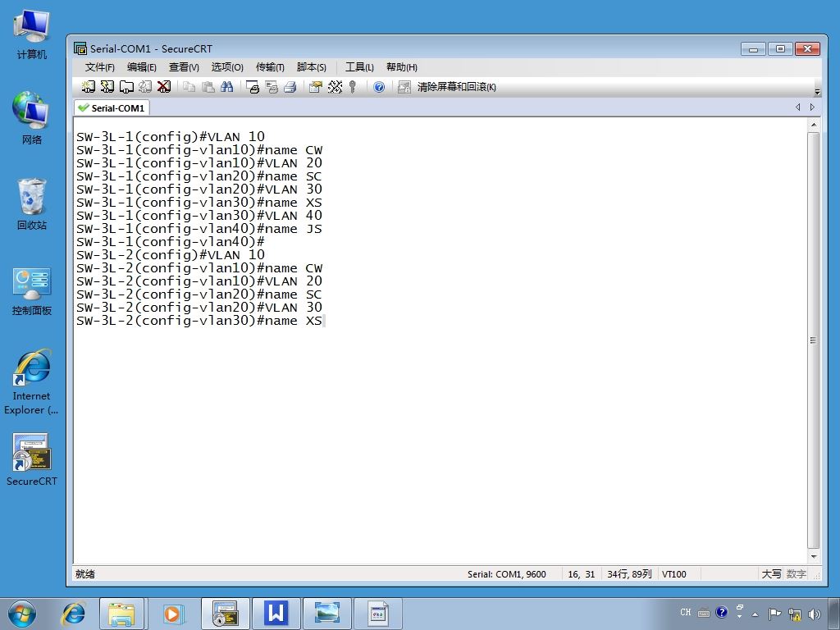This screenshot has width=840, height=630.
Task: Click the Copy toolbar icon
Action: tap(189, 87)
